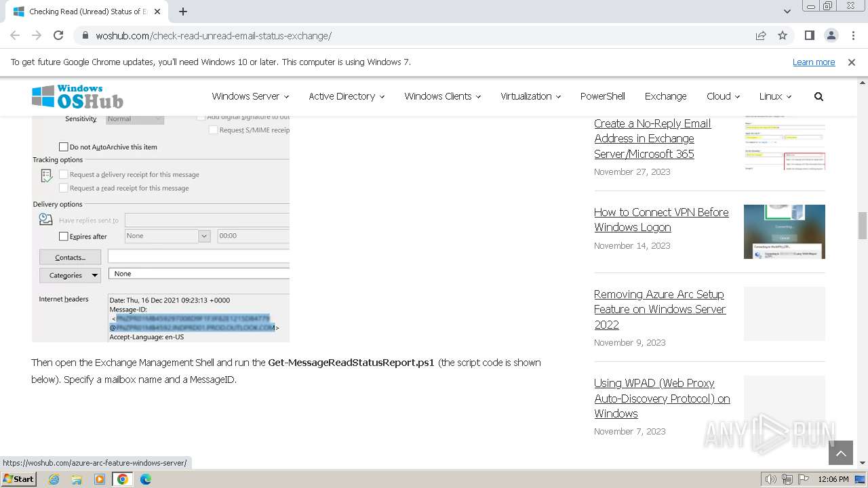
Task: Bookmark this page with the star
Action: pyautogui.click(x=783, y=35)
